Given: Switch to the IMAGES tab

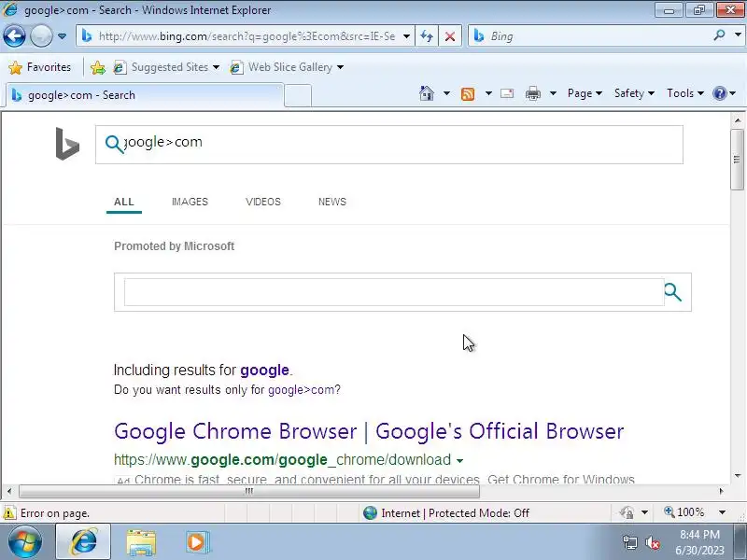Looking at the screenshot, I should click(190, 202).
